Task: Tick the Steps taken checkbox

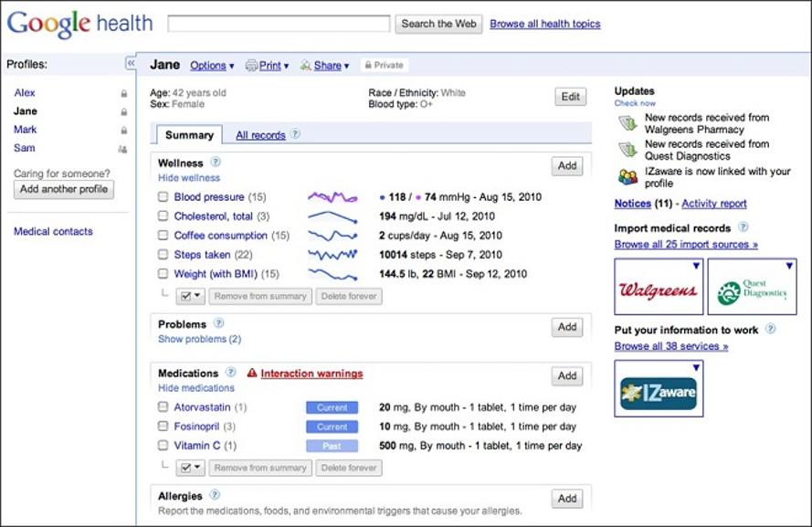Action: pos(163,254)
